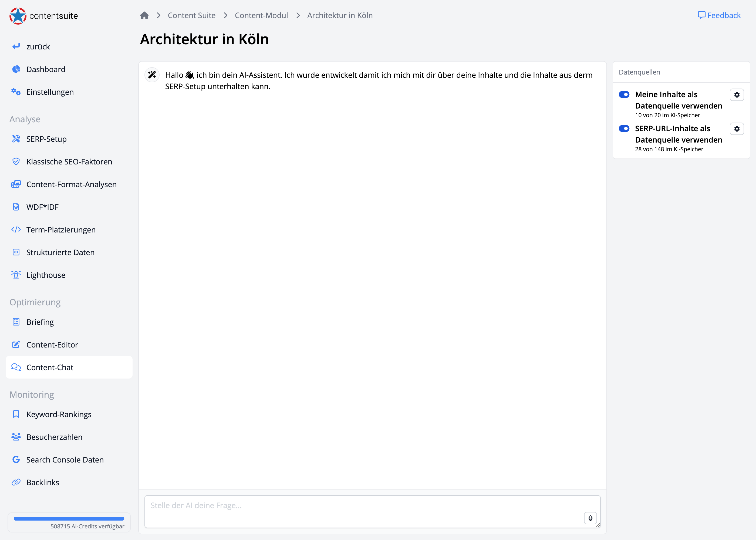Image resolution: width=756 pixels, height=540 pixels.
Task: Click the Lighthouse icon in sidebar
Action: point(16,275)
